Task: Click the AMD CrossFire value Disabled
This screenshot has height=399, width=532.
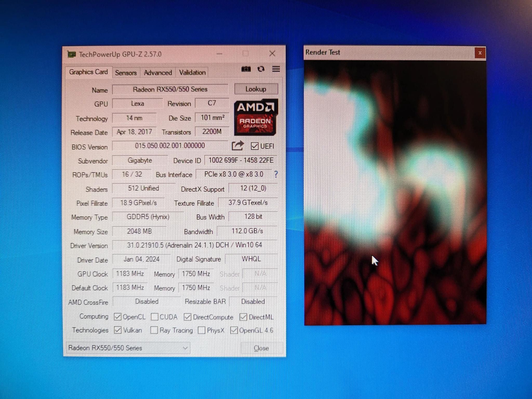Action: click(147, 302)
